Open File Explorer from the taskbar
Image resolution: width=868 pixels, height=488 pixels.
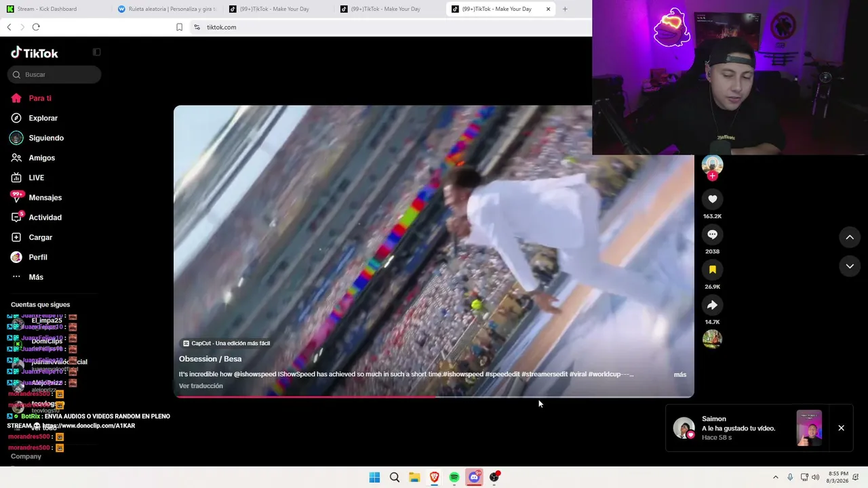click(414, 477)
